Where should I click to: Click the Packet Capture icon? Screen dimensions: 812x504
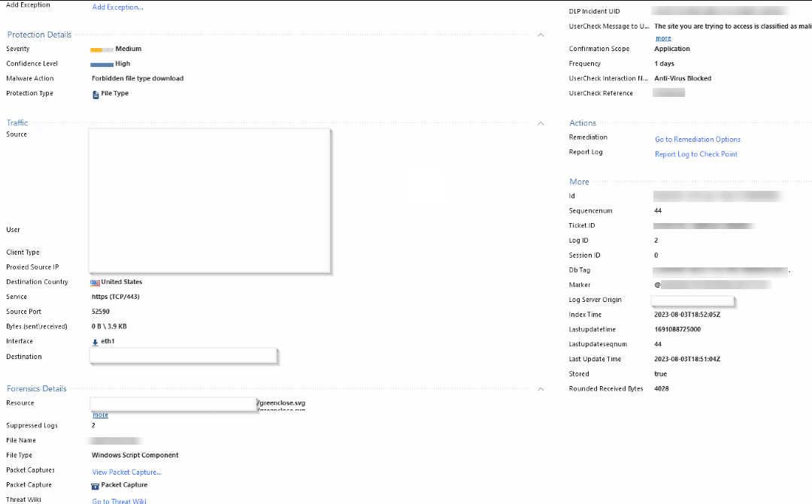(95, 485)
